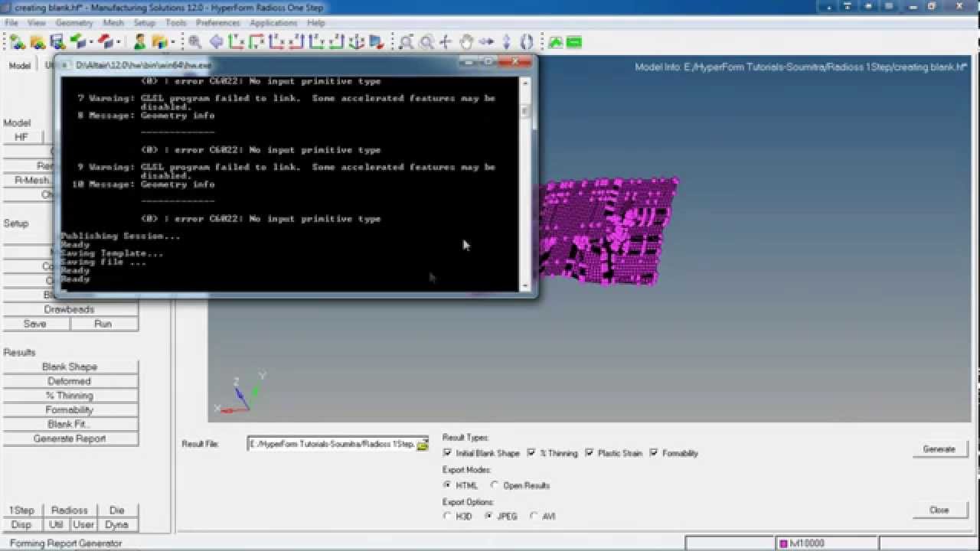
Task: Toggle the Plastic Strain checkbox
Action: point(589,453)
